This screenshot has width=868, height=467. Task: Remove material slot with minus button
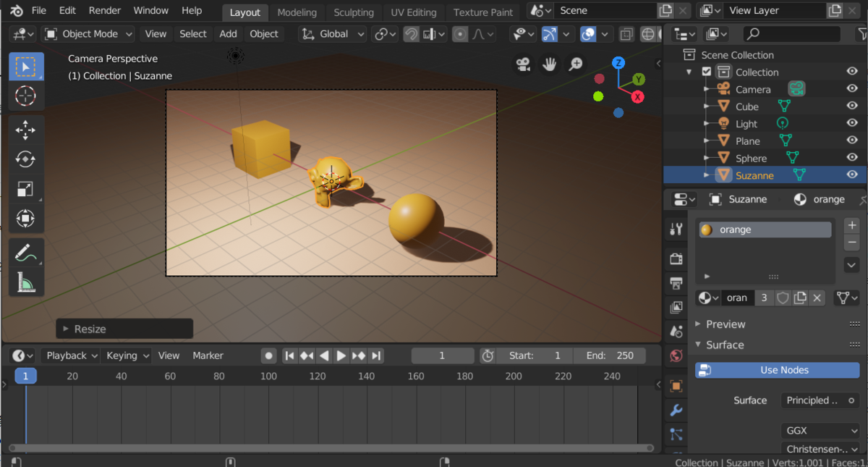pyautogui.click(x=852, y=243)
